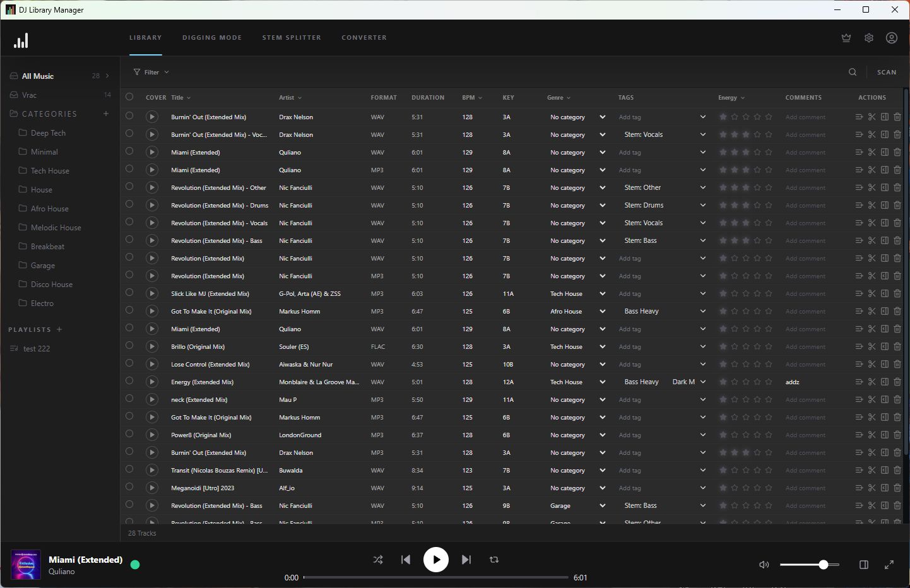Delete the Slick Like MJ track with trash icon
Screen dimensions: 910x588
(897, 293)
